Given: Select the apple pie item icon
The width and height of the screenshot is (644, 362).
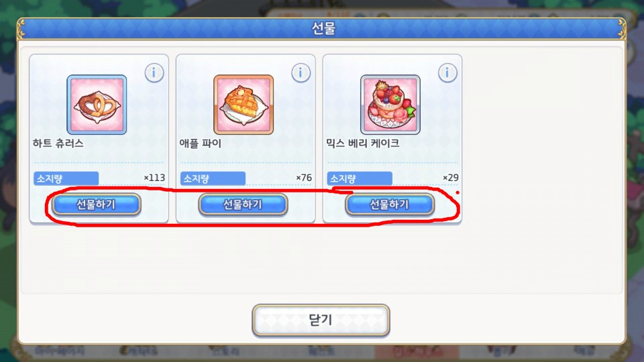Looking at the screenshot, I should pos(244,105).
